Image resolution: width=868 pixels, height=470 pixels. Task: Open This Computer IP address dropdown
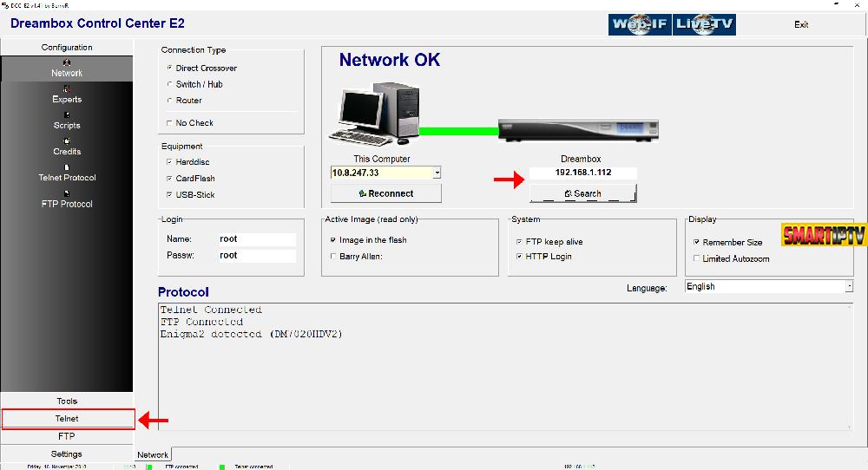(437, 173)
